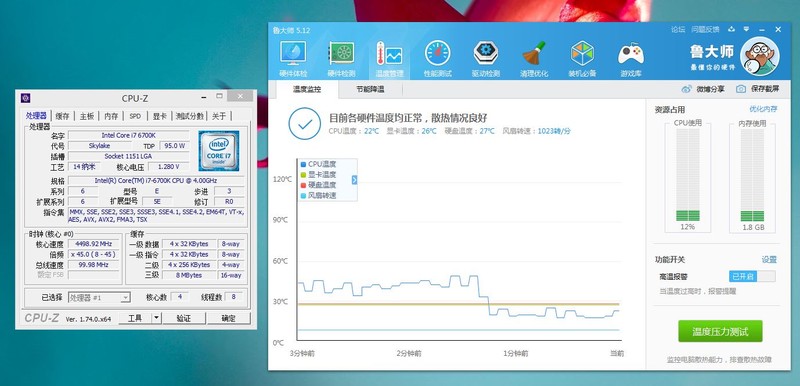Image resolution: width=800 pixels, height=386 pixels.
Task: Click the 内存使用 memory meter
Action: coord(752,174)
